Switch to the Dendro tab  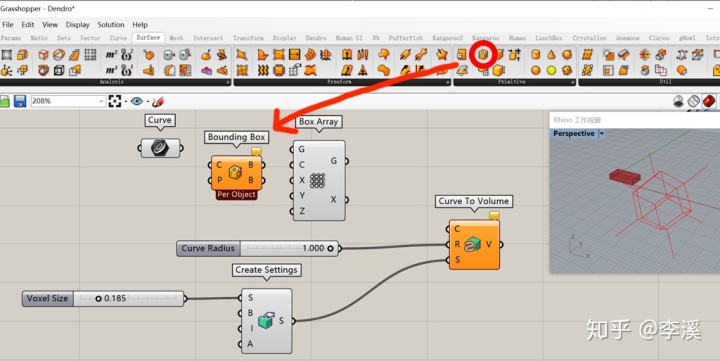(316, 38)
